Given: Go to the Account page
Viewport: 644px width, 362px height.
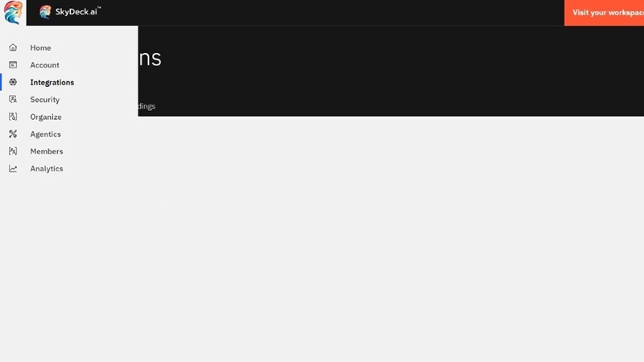Looking at the screenshot, I should click(44, 65).
